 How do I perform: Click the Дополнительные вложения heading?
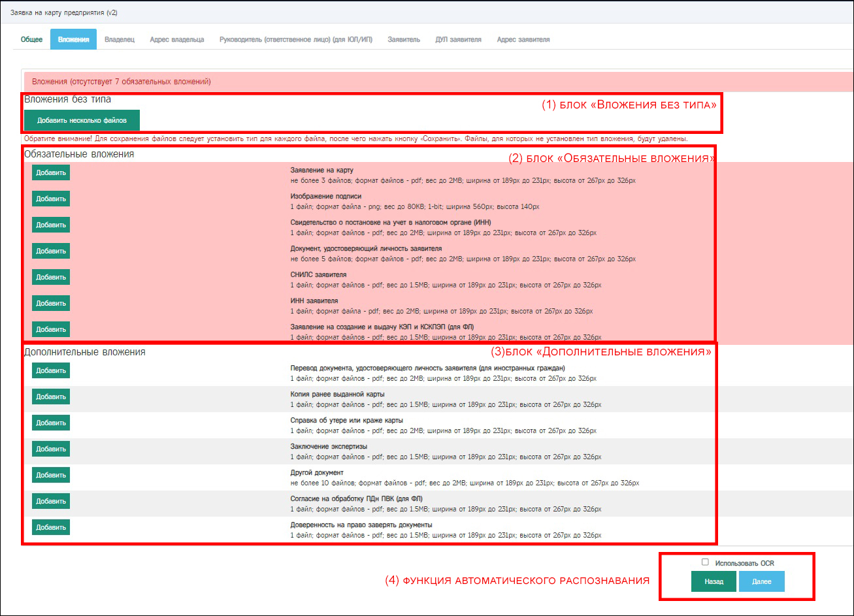pyautogui.click(x=85, y=352)
